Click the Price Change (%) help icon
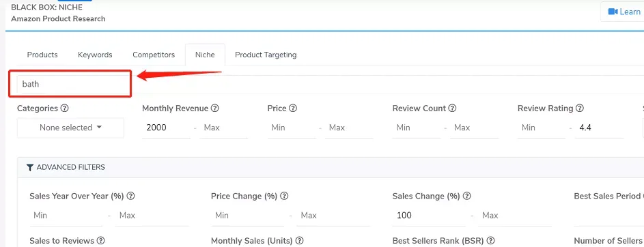 pos(284,196)
